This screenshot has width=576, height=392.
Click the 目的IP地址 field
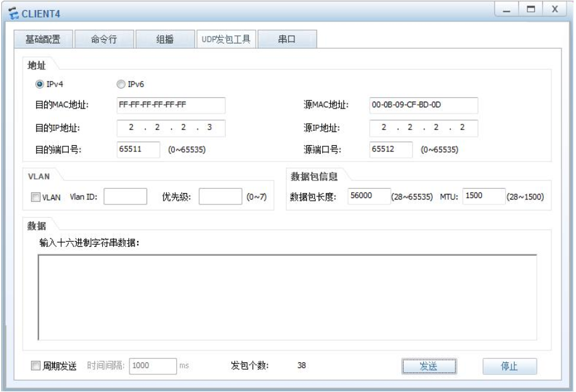point(171,128)
